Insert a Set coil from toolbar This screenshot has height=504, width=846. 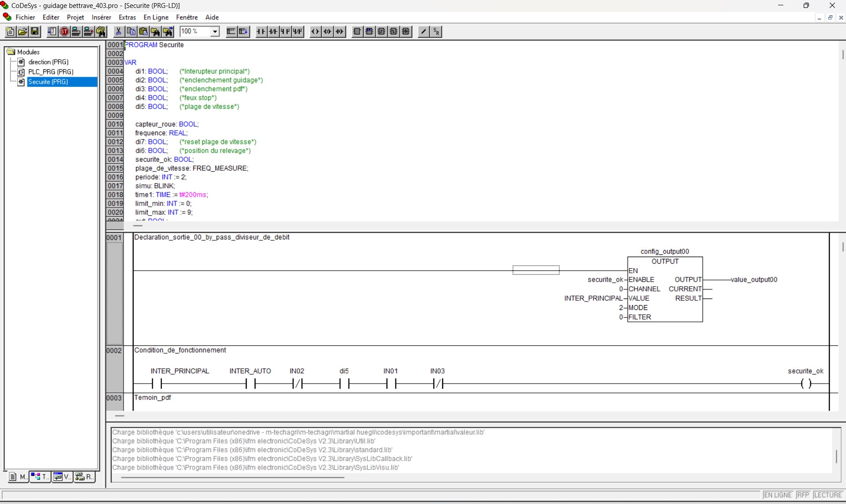[327, 31]
